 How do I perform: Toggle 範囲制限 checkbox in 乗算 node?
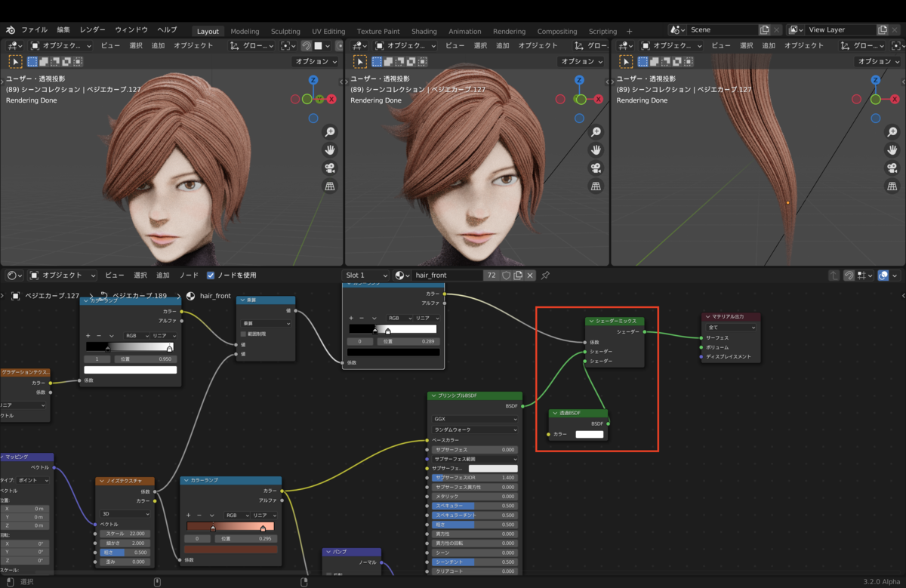click(243, 334)
